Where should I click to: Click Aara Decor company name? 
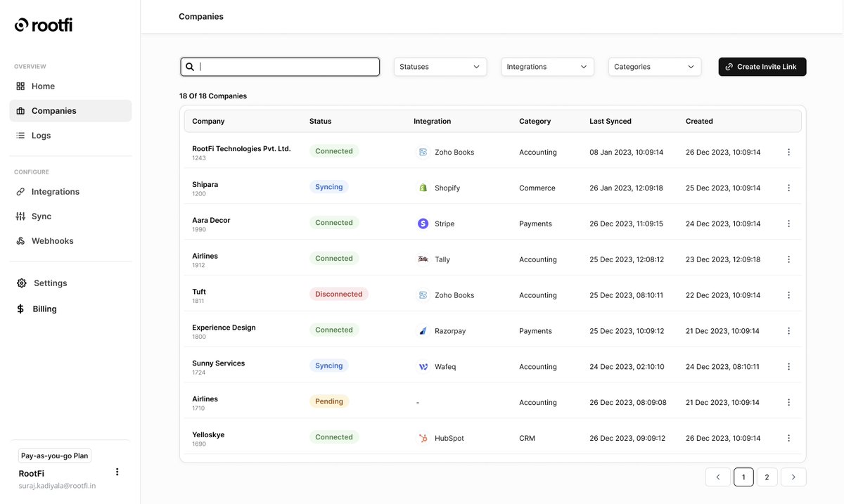tap(211, 220)
